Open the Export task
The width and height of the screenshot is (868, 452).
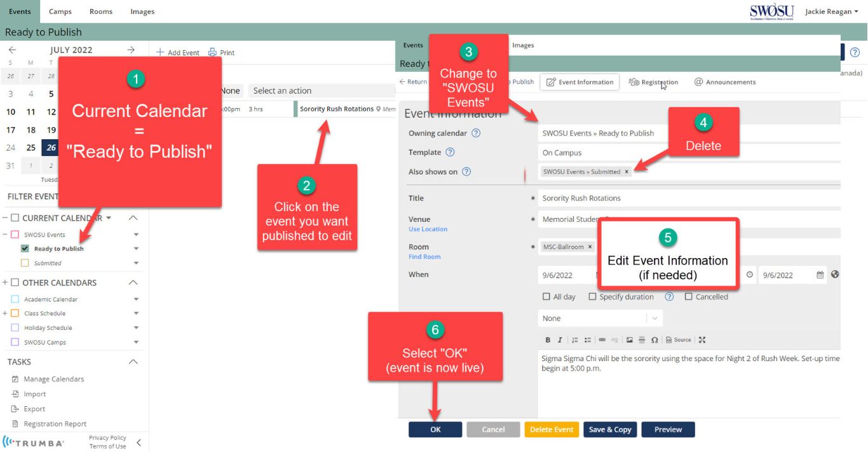coord(34,409)
